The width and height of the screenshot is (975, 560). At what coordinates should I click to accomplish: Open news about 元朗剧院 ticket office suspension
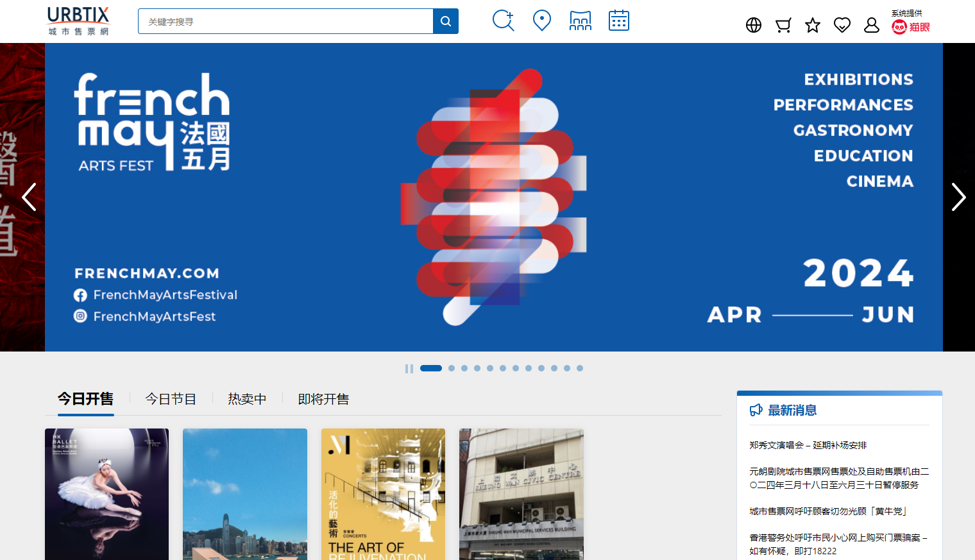click(839, 478)
